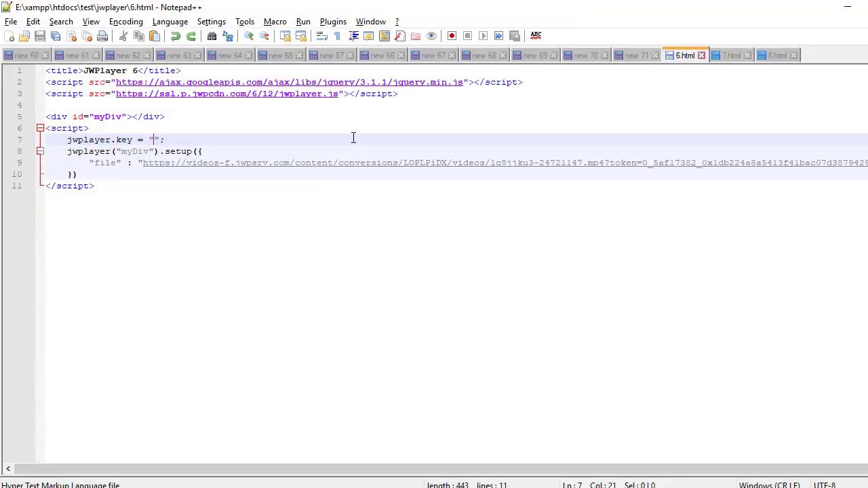Switch to the new 57 tab
The width and height of the screenshot is (868, 488).
click(x=332, y=56)
